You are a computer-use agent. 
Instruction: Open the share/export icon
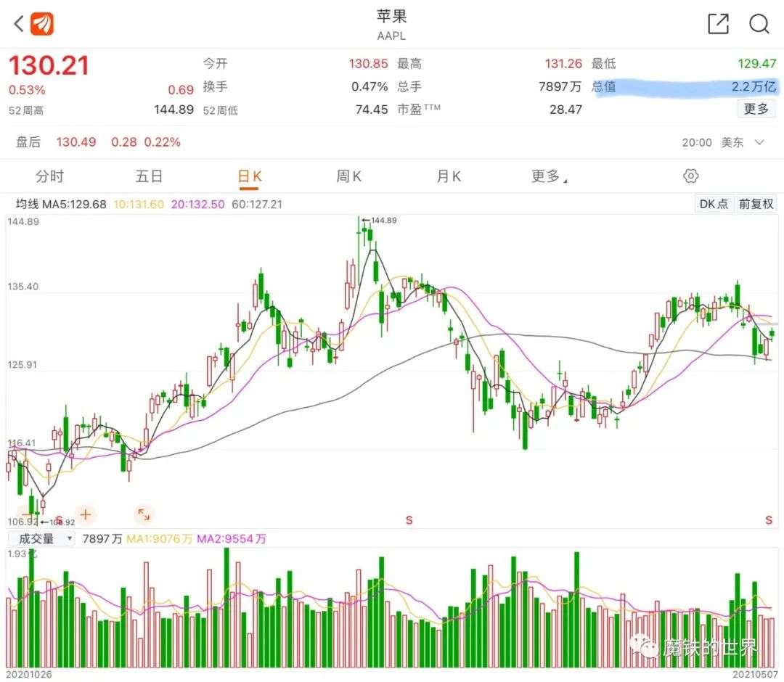[x=717, y=24]
